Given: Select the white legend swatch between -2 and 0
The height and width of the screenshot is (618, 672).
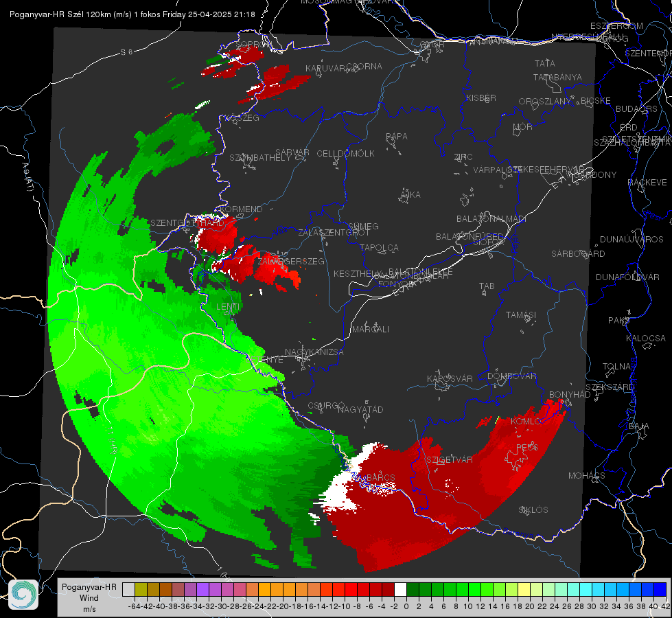Looking at the screenshot, I should click(x=400, y=589).
